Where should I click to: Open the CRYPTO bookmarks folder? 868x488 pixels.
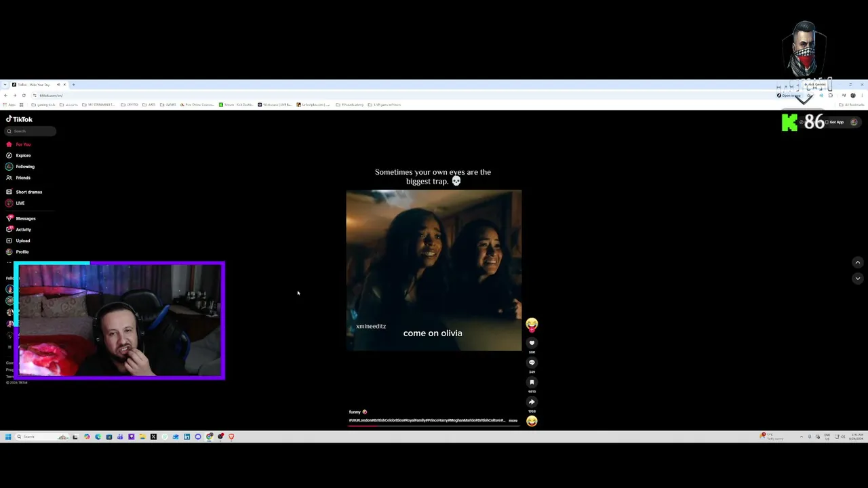pos(130,105)
